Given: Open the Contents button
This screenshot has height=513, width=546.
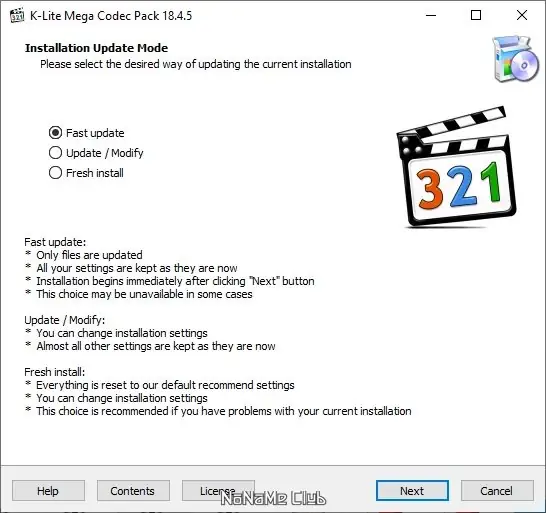Looking at the screenshot, I should click(133, 491).
